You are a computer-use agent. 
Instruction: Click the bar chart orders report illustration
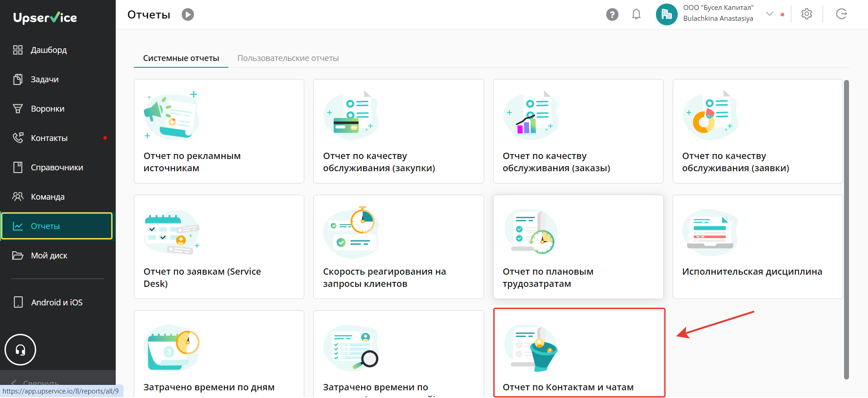(x=531, y=115)
